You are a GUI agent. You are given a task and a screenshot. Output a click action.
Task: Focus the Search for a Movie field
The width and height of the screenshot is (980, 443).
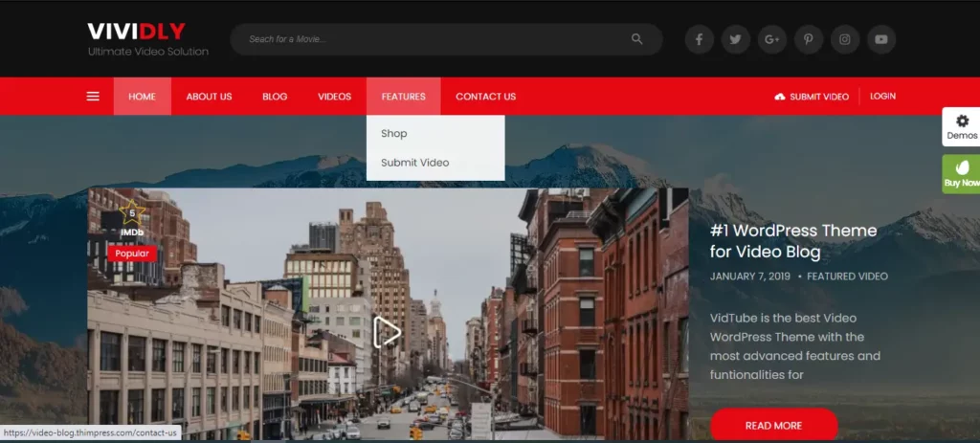431,39
